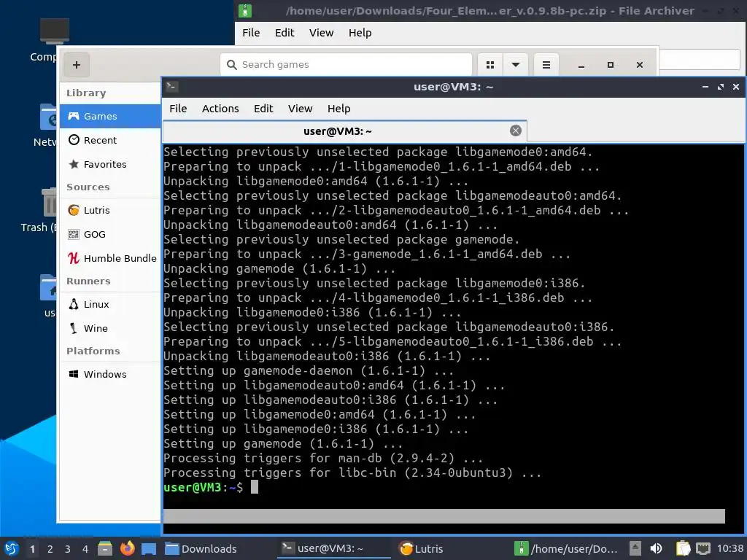Click the File Archiver location field
This screenshot has height=560, width=747.
[x=700, y=60]
